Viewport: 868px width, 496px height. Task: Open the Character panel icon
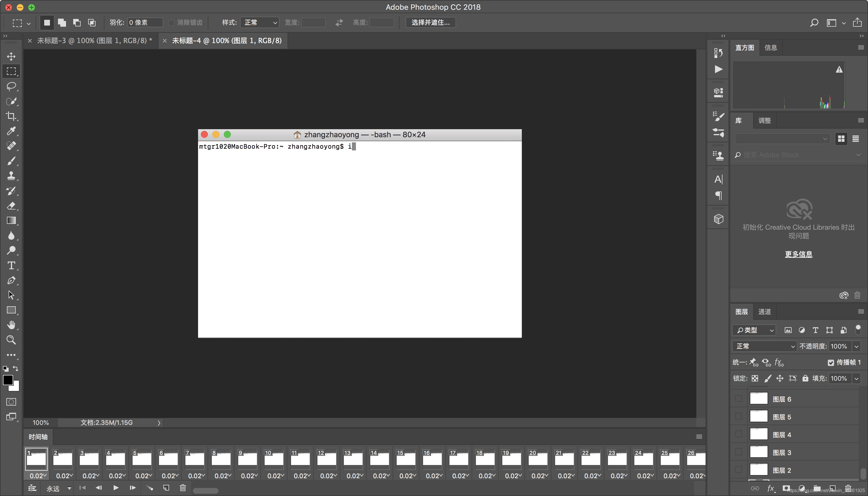tap(718, 179)
